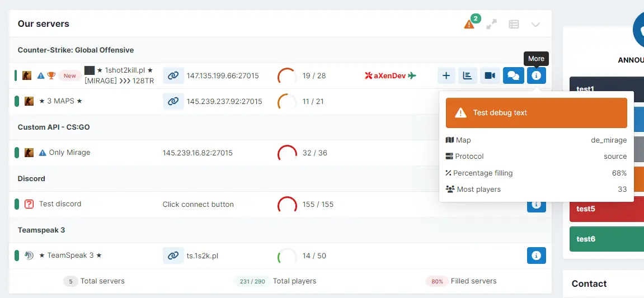
Task: Open the test6 green announcement card
Action: coord(607,239)
